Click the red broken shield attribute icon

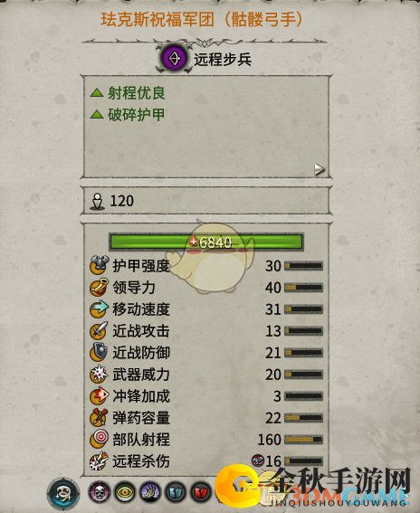(201, 492)
